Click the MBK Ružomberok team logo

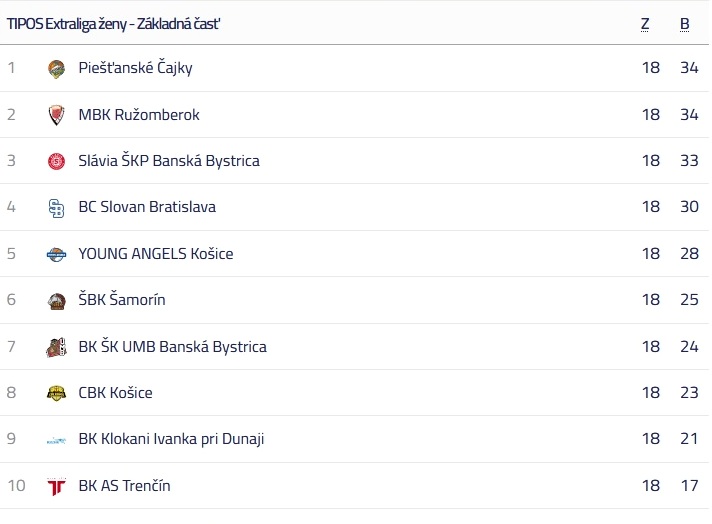[56, 115]
